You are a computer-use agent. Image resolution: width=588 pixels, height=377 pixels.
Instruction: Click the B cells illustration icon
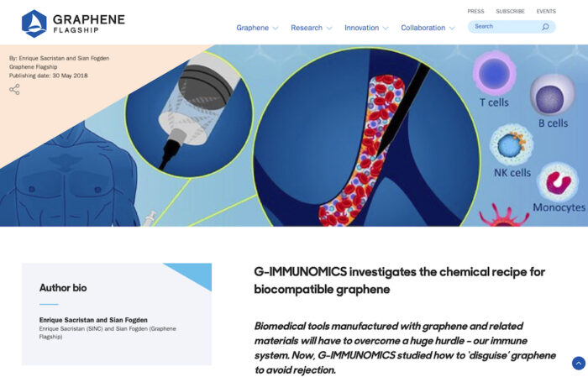pos(553,95)
